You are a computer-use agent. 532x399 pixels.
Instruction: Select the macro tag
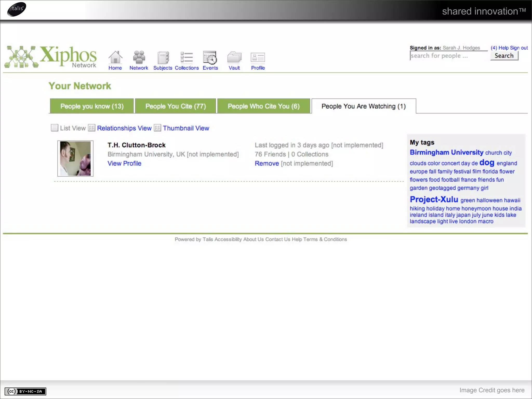click(486, 221)
